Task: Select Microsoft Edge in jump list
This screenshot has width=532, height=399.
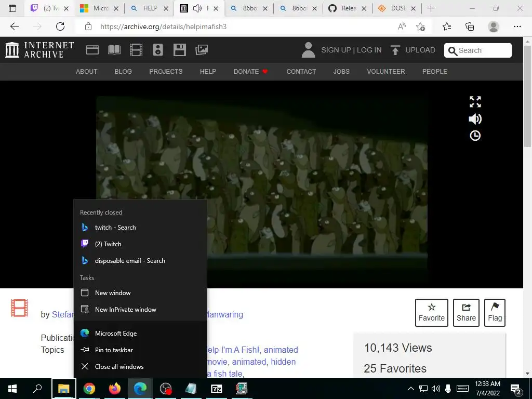Action: click(140, 333)
